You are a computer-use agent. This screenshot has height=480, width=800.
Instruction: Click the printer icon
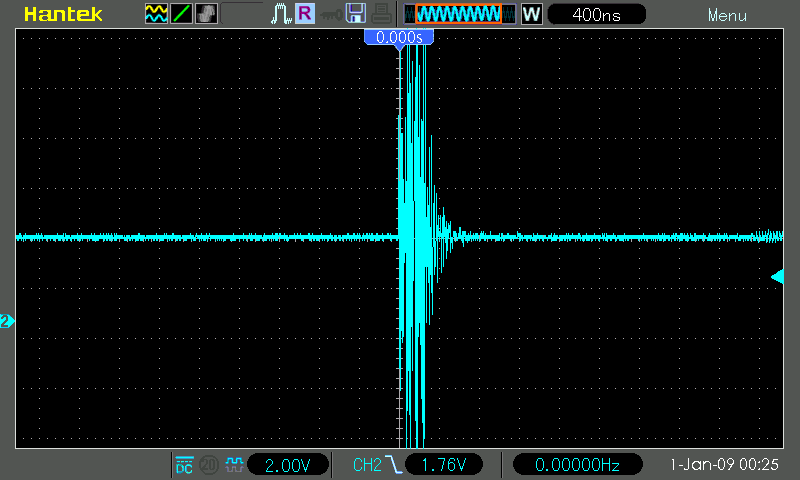click(x=381, y=14)
